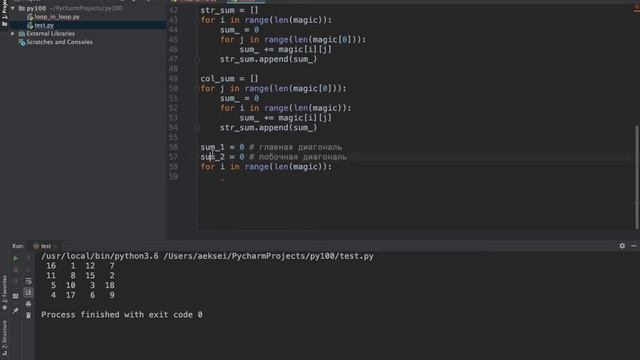Open Run panel settings gear
640x360 pixels.
pos(622,246)
